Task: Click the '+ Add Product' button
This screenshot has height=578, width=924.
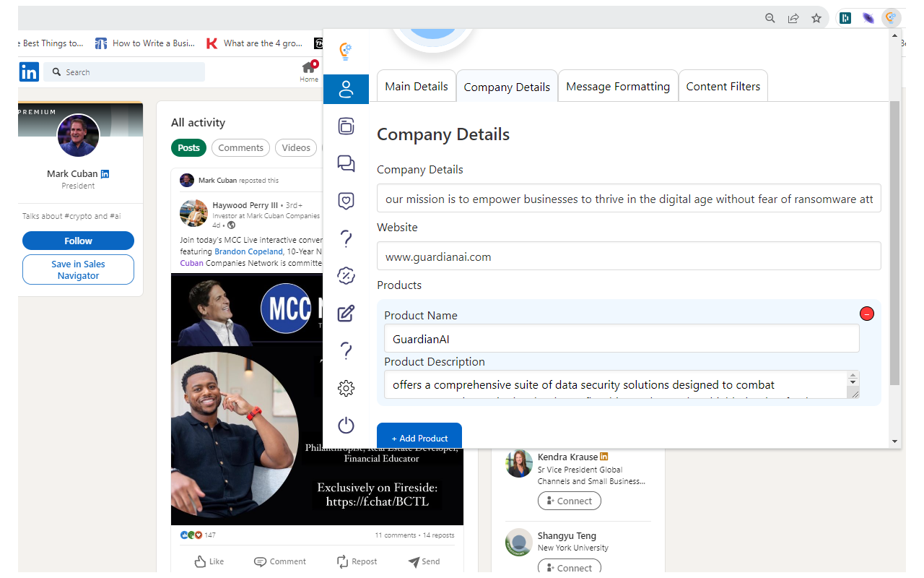Action: point(419,437)
